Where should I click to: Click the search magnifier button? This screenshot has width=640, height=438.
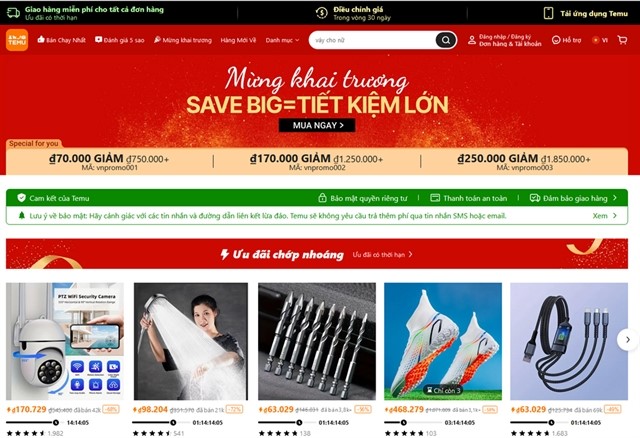click(x=446, y=40)
